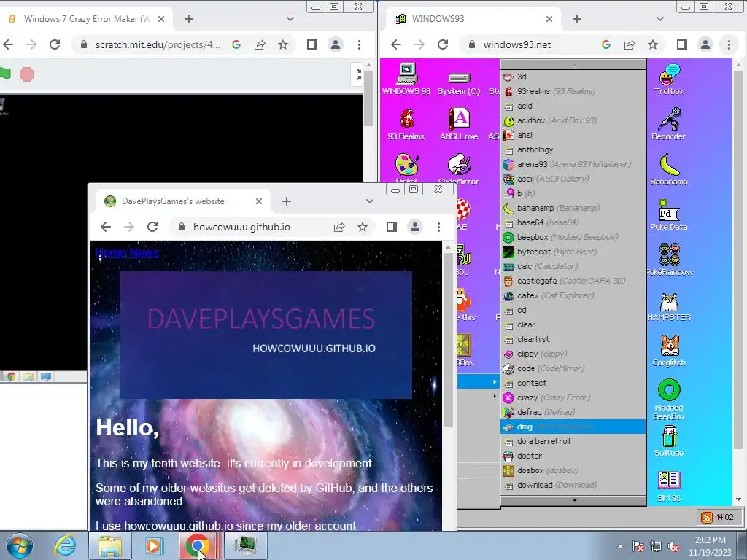Open the System (C:) drive icon
The image size is (747, 560).
459,83
